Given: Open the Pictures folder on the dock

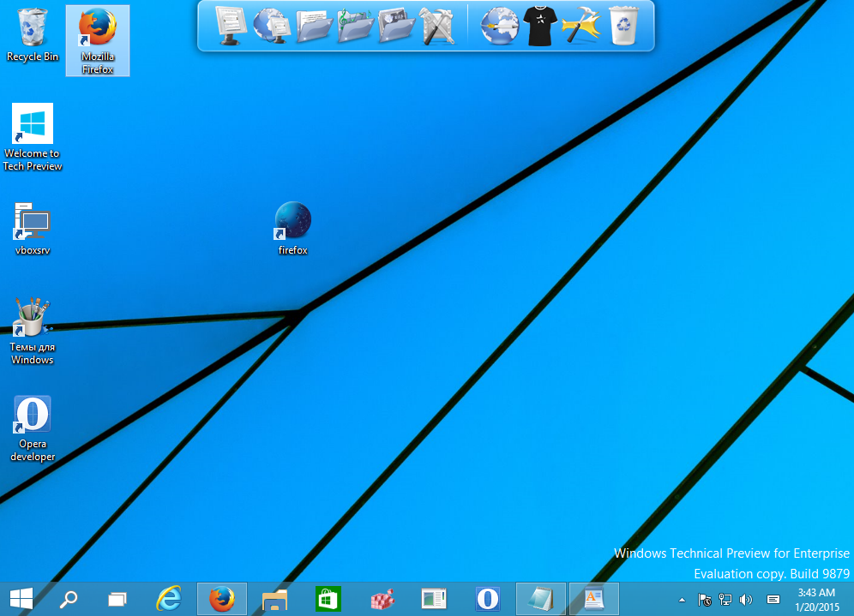Looking at the screenshot, I should coord(399,26).
